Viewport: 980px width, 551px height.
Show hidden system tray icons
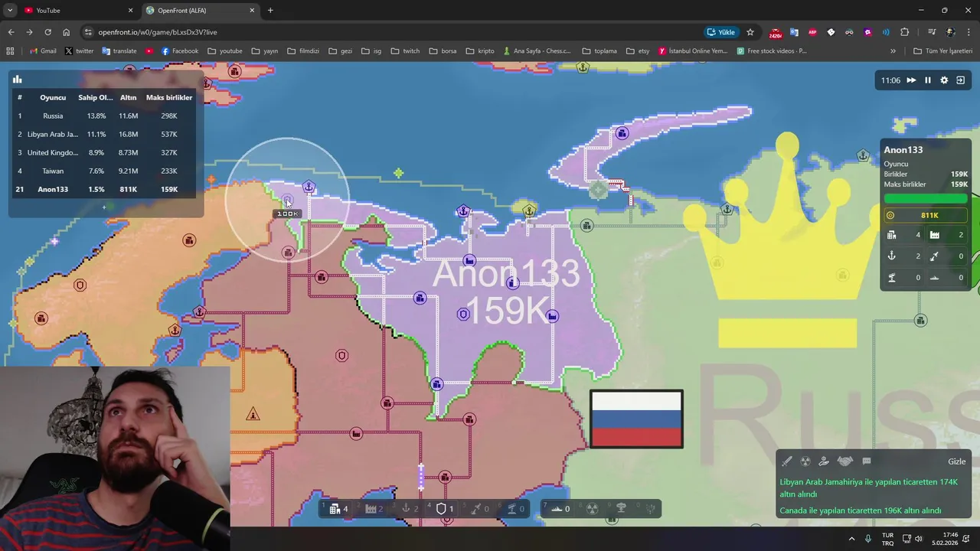[851, 539]
